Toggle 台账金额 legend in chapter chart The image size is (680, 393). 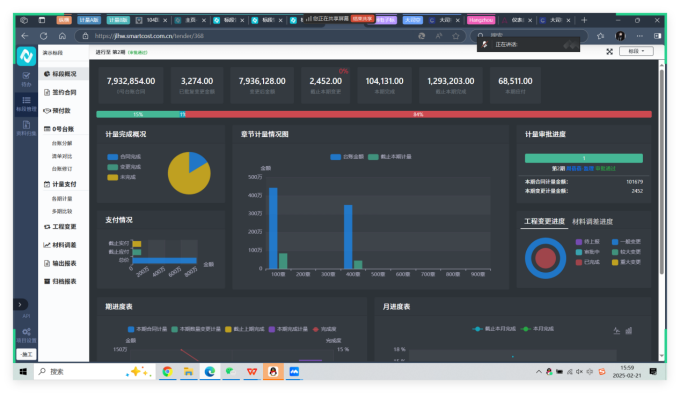point(347,157)
